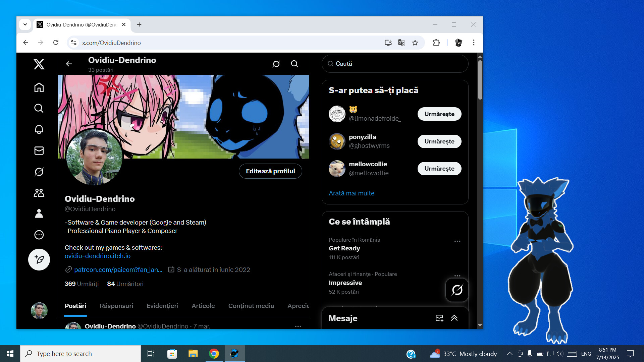The width and height of the screenshot is (644, 362).
Task: Open the ovidiu-dendrino.itch.io link
Action: click(x=97, y=256)
